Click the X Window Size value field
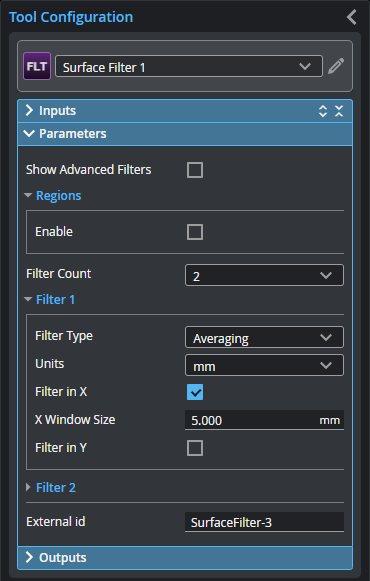The image size is (370, 581). (x=264, y=420)
